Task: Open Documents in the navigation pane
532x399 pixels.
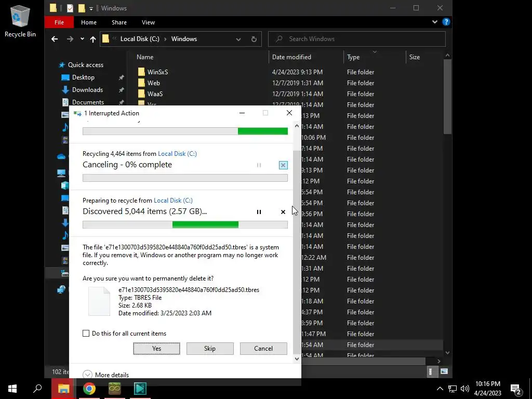Action: pyautogui.click(x=88, y=102)
